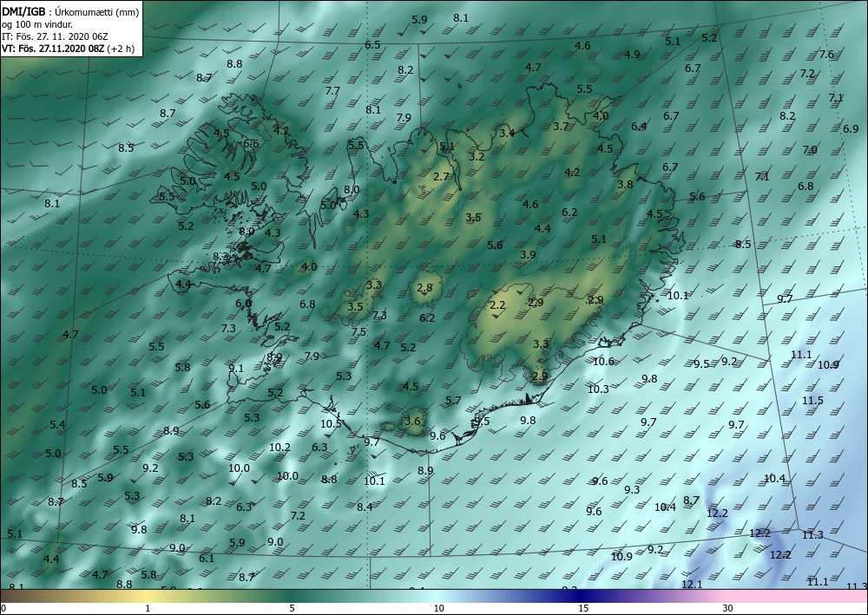Click the map value '10.2'
The height and width of the screenshot is (615, 868).
click(x=279, y=447)
